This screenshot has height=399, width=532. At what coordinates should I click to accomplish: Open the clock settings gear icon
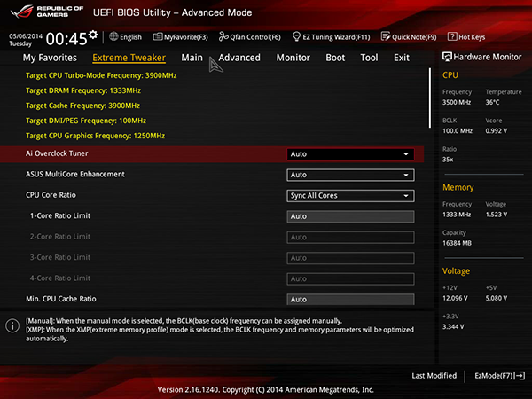click(93, 35)
